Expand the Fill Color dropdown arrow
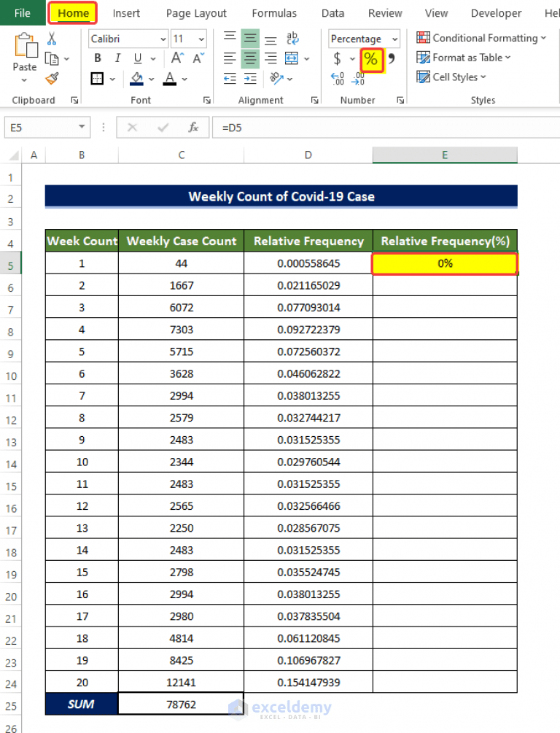This screenshot has width=560, height=733. pyautogui.click(x=152, y=79)
